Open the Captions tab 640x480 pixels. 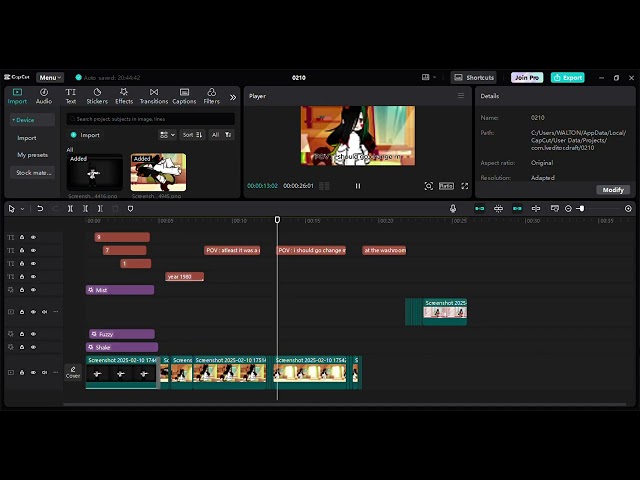[x=184, y=96]
